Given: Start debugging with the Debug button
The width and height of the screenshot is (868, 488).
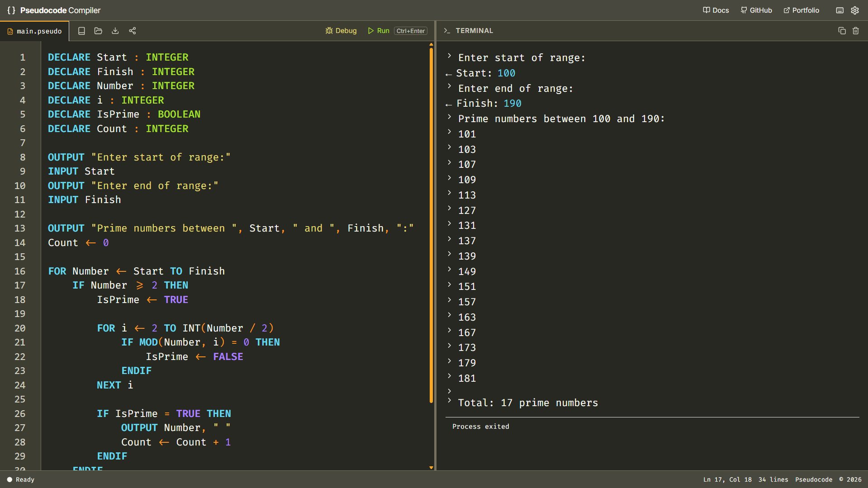Looking at the screenshot, I should [341, 31].
